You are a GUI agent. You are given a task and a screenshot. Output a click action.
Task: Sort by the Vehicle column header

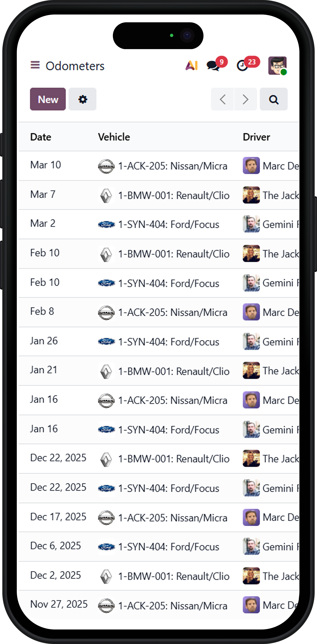point(114,137)
